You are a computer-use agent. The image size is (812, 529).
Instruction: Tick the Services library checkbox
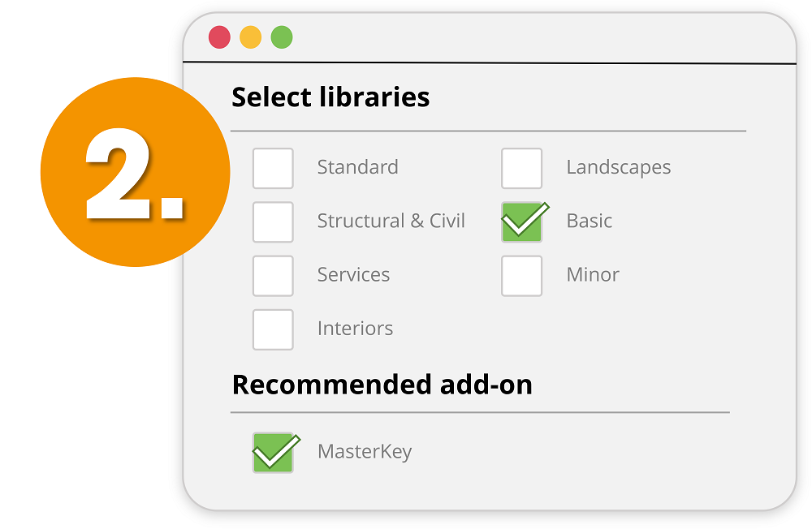(273, 276)
